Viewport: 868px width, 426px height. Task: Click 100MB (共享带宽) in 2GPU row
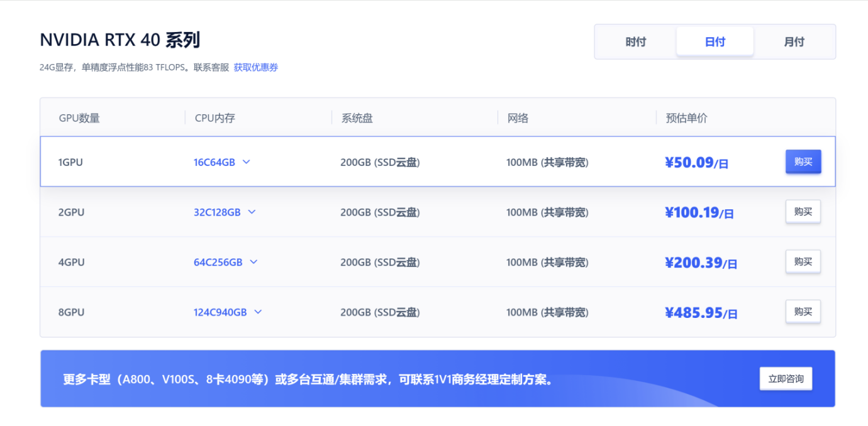click(547, 212)
